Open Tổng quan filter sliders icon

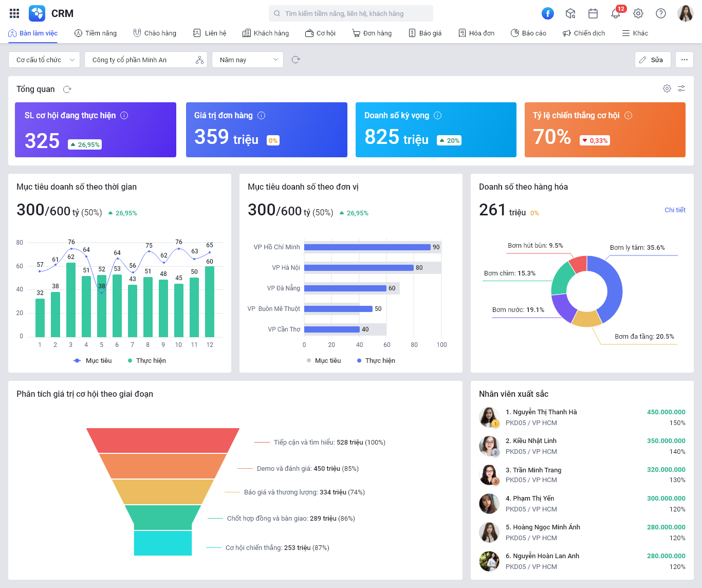681,88
